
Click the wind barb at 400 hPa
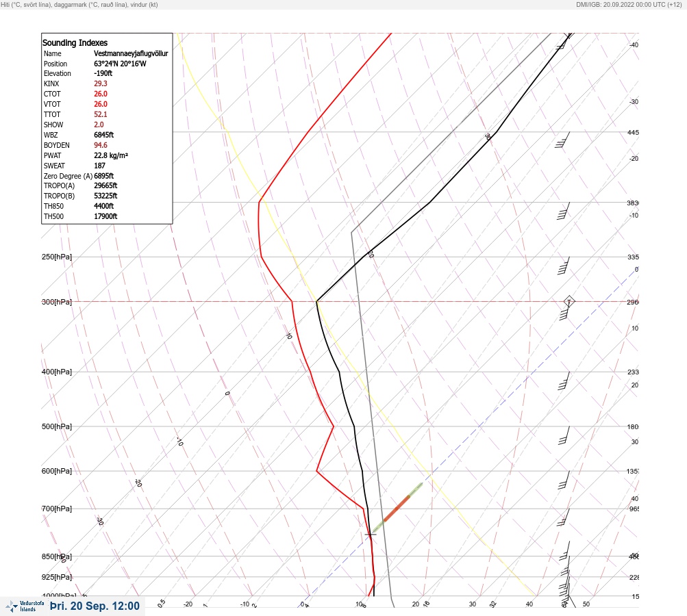coord(564,381)
